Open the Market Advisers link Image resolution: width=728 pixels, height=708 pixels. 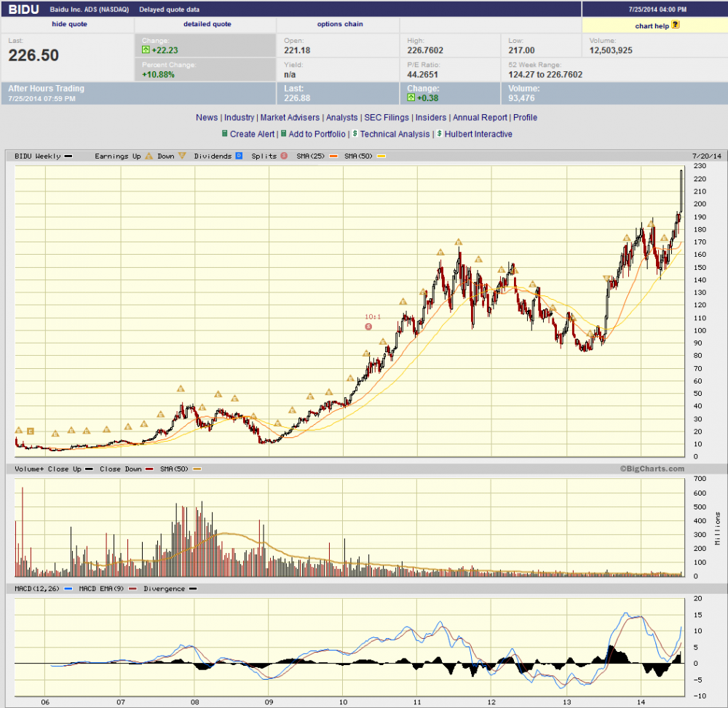[x=290, y=117]
